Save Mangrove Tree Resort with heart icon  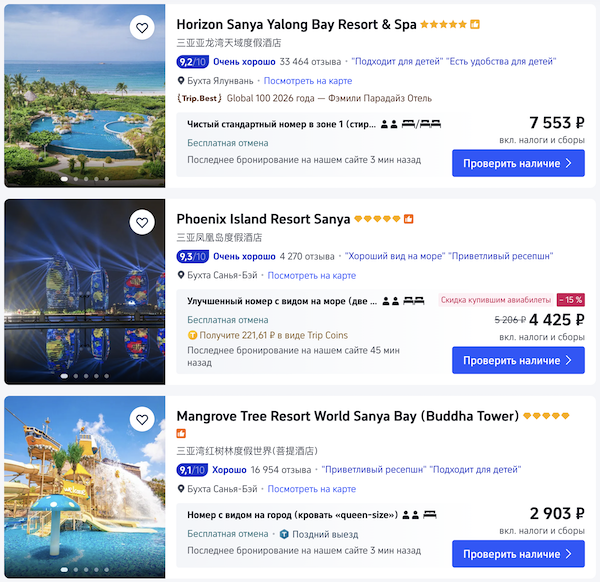142,419
